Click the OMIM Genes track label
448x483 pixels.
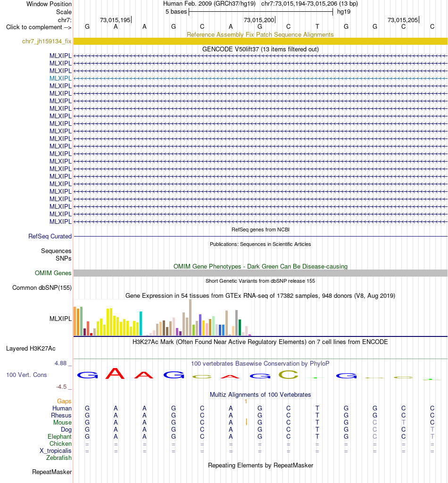53,273
